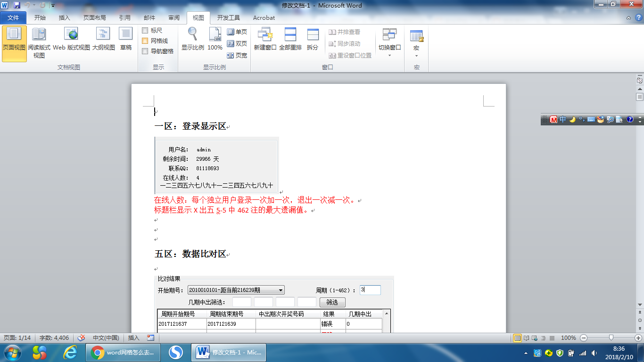Screen dimensions: 644x362
Task: Click the IME red M icon
Action: point(554,120)
